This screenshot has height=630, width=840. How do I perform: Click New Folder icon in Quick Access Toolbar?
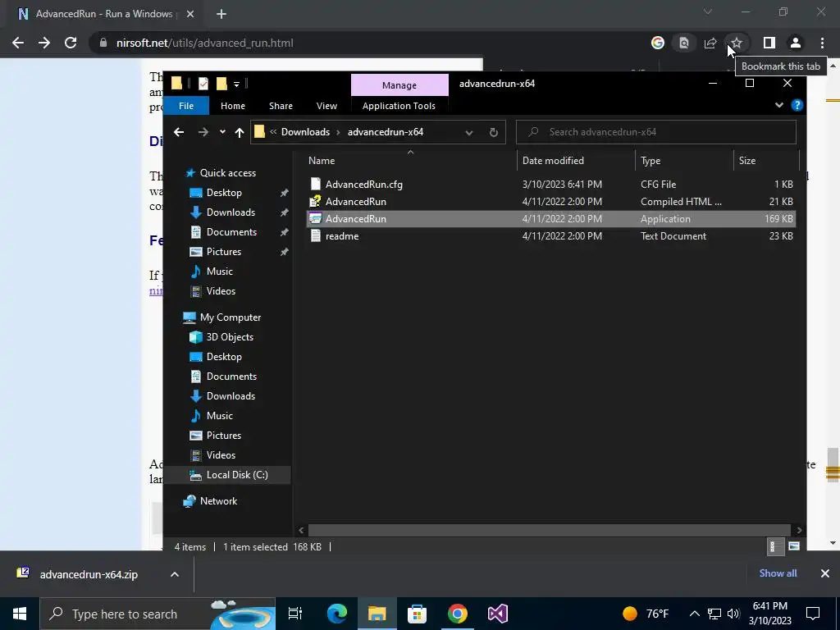221,84
